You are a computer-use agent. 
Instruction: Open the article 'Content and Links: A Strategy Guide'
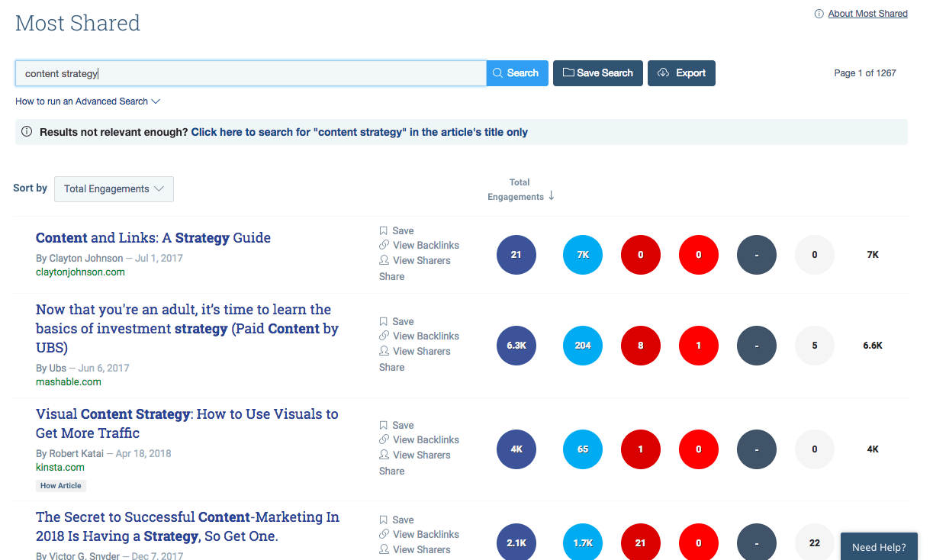click(152, 237)
